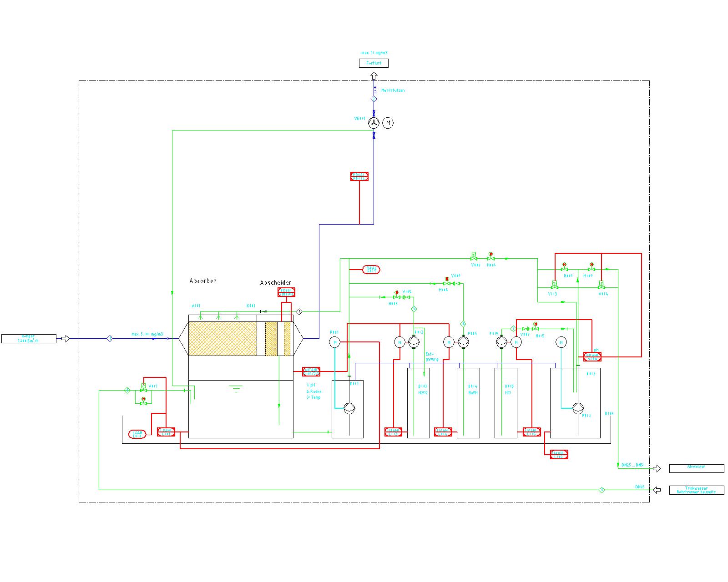Click the fan symbol beside the motor
Image resolution: width=728 pixels, height=582 pixels.
(374, 123)
